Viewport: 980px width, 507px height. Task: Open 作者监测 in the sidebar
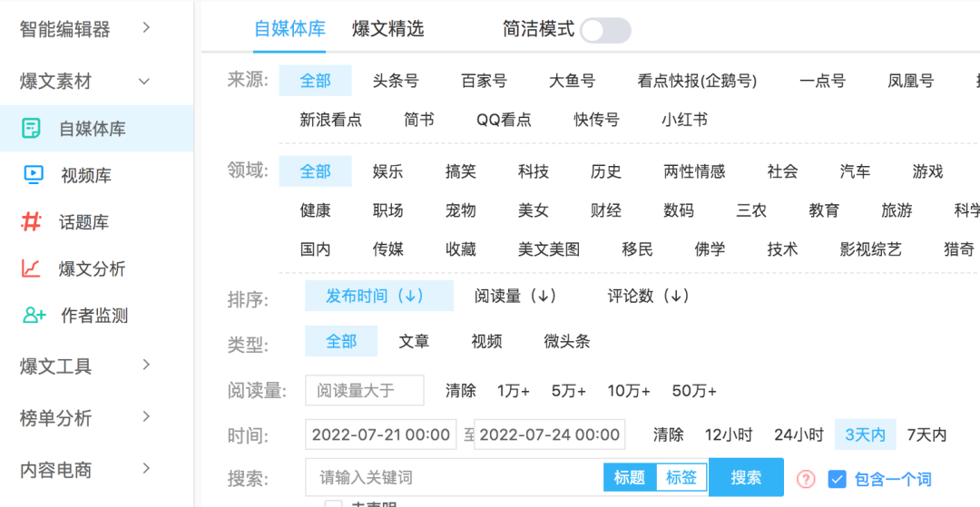click(96, 316)
